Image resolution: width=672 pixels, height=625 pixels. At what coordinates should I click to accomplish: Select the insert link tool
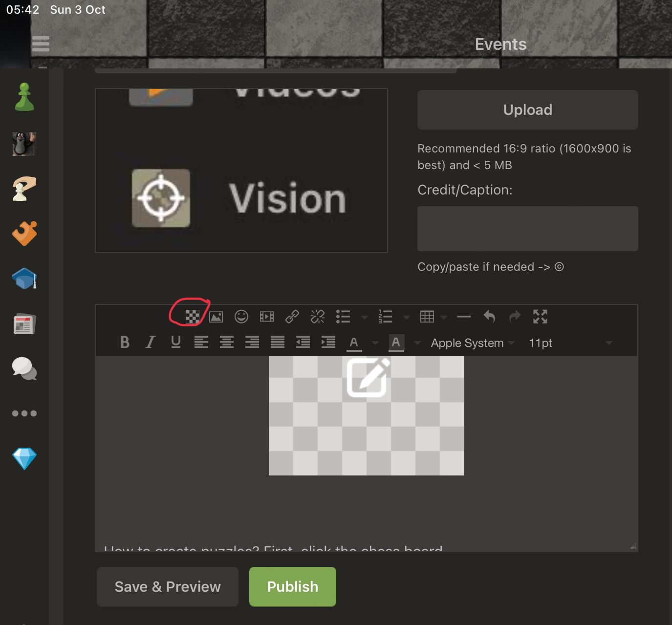[292, 317]
